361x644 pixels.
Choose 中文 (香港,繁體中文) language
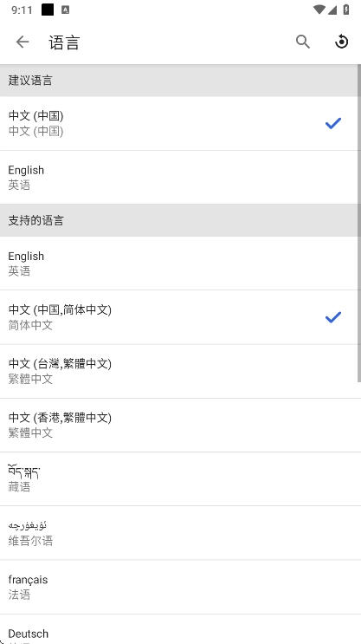pyautogui.click(x=180, y=425)
